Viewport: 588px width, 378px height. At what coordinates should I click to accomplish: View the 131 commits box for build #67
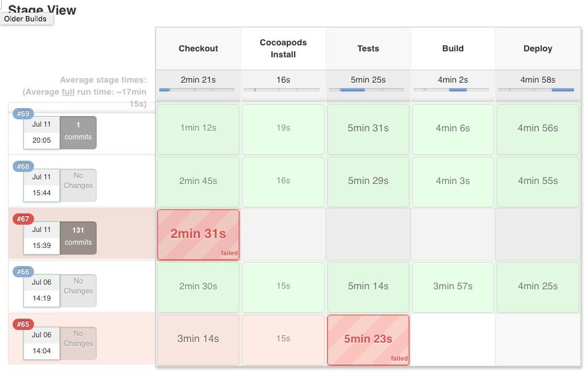point(78,238)
